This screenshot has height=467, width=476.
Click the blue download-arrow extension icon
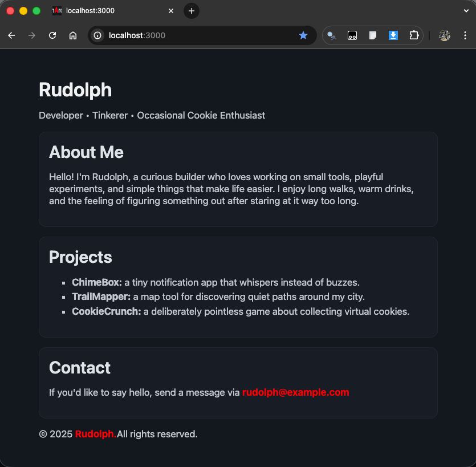point(393,35)
